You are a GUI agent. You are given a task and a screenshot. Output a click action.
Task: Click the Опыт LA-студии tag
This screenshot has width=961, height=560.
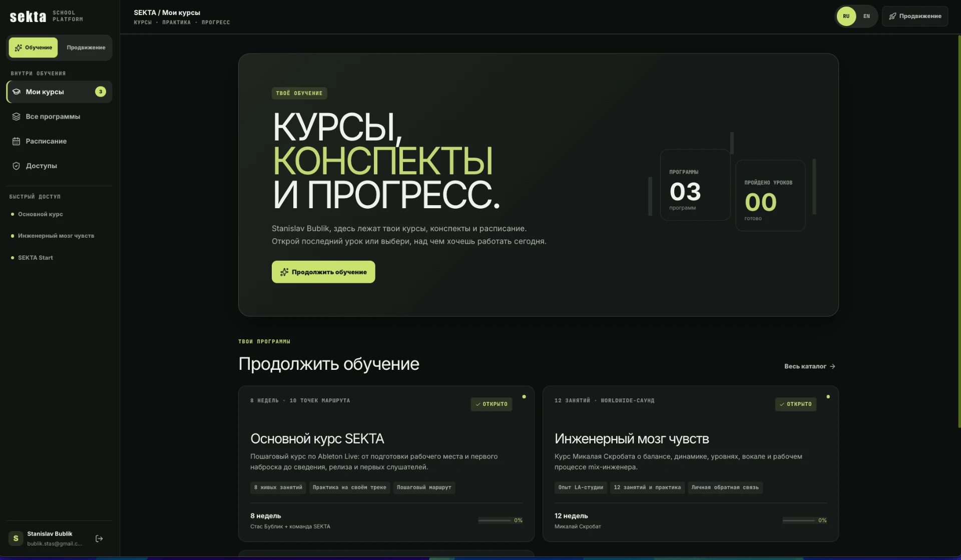(x=581, y=487)
